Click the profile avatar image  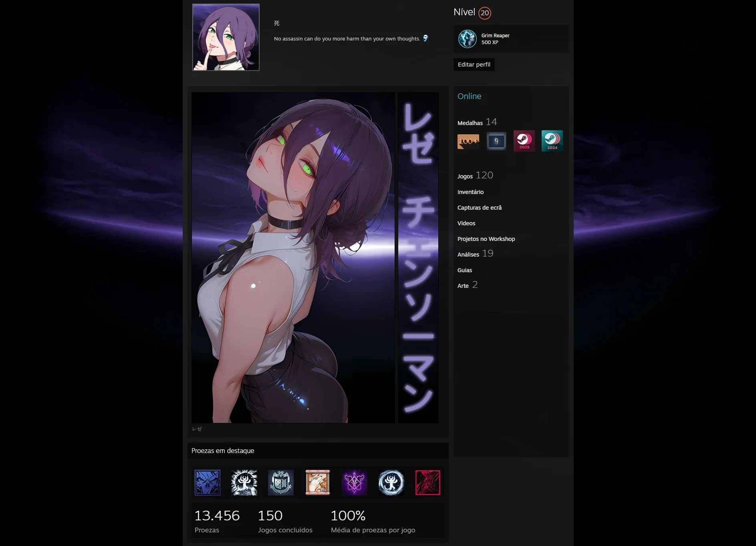(226, 37)
